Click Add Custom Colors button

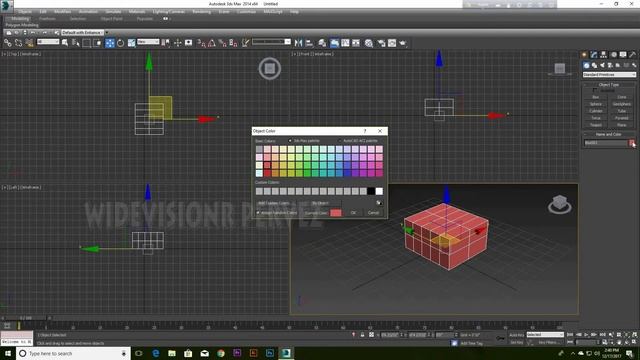click(273, 203)
